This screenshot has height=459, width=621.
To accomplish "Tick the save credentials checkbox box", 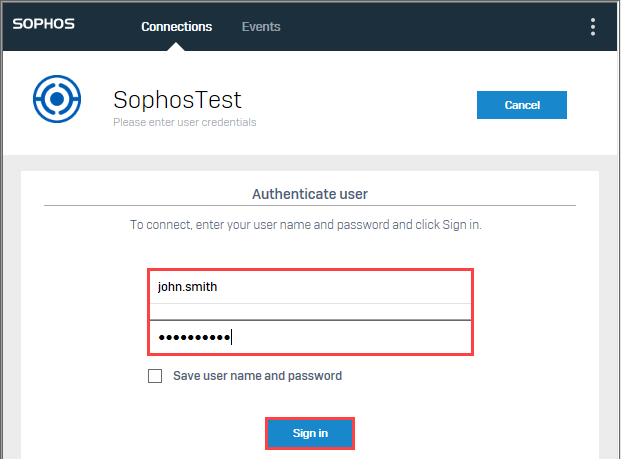I will coord(155,377).
